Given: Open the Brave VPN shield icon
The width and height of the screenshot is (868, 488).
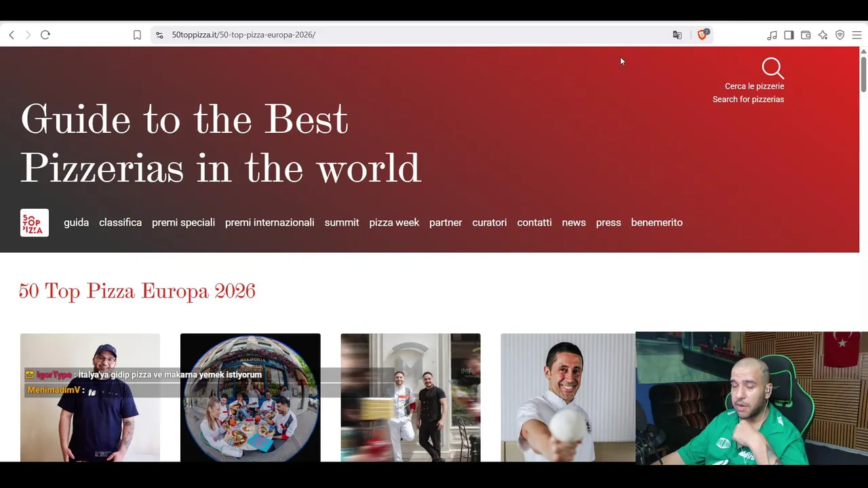Looking at the screenshot, I should [840, 35].
